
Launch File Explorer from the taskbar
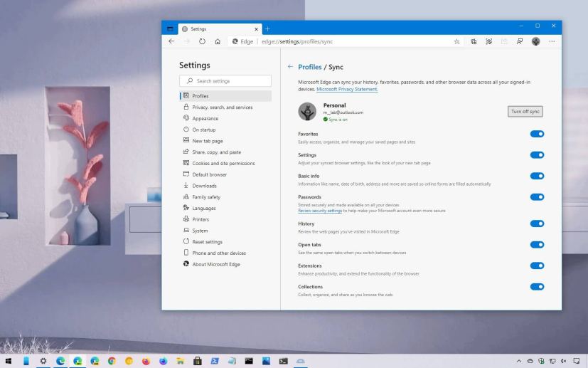(x=180, y=362)
